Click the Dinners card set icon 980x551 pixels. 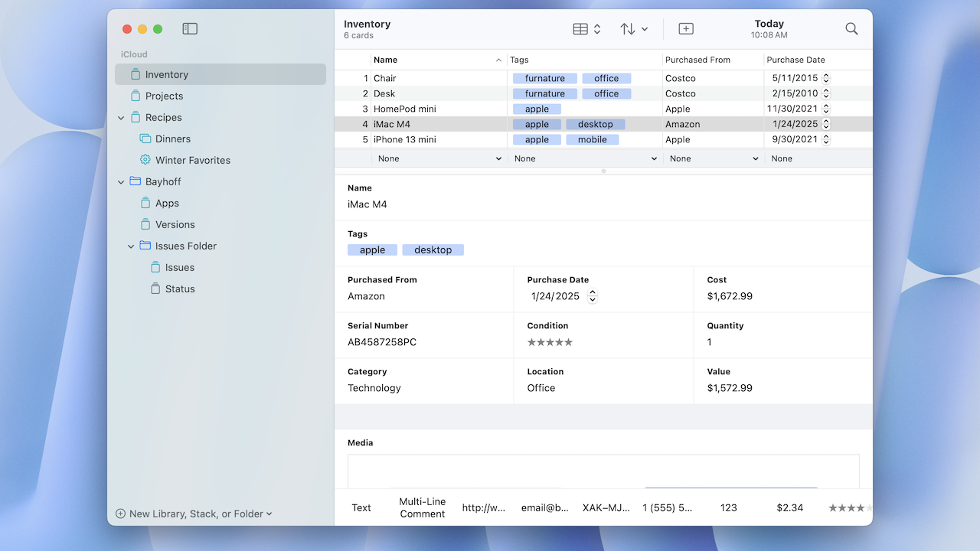(x=145, y=139)
